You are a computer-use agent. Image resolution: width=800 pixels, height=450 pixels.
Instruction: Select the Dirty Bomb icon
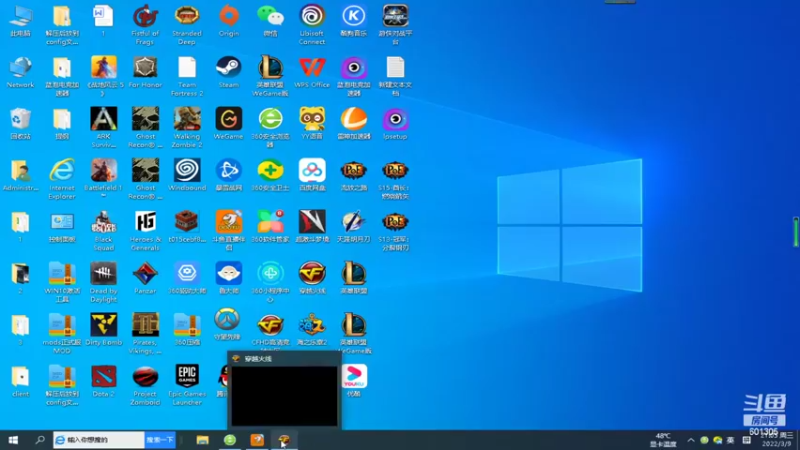[104, 330]
